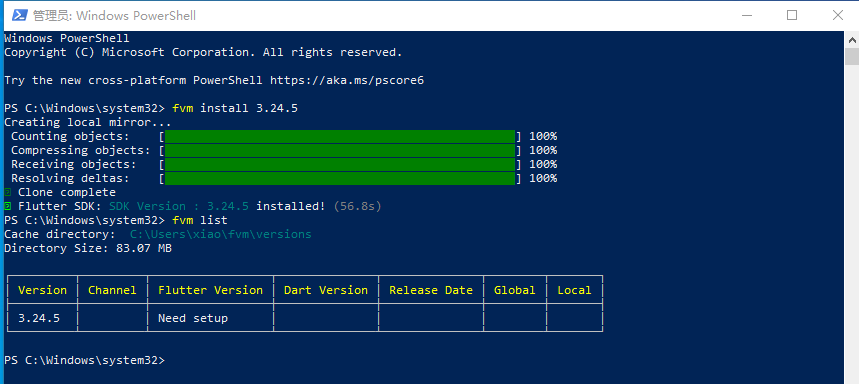Click the cache path C:\Users\xiao\fvm\versions
The image size is (859, 384).
pyautogui.click(x=220, y=234)
